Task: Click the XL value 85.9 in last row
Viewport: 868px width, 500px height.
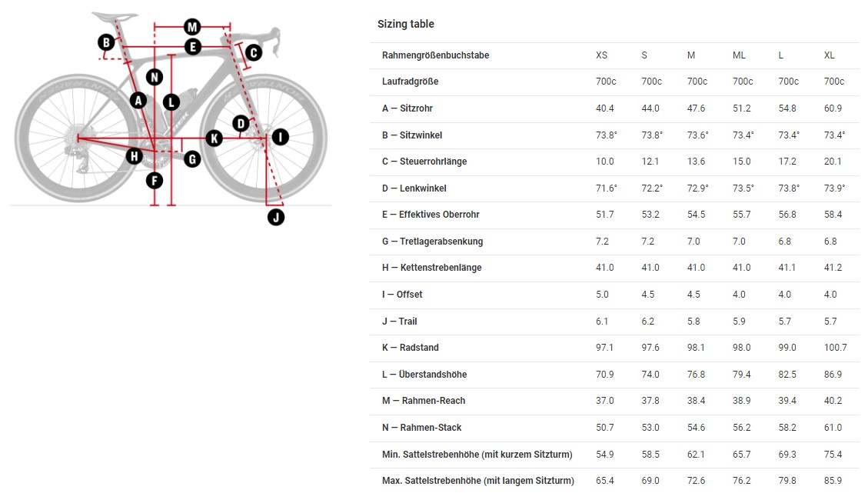Action: click(833, 481)
